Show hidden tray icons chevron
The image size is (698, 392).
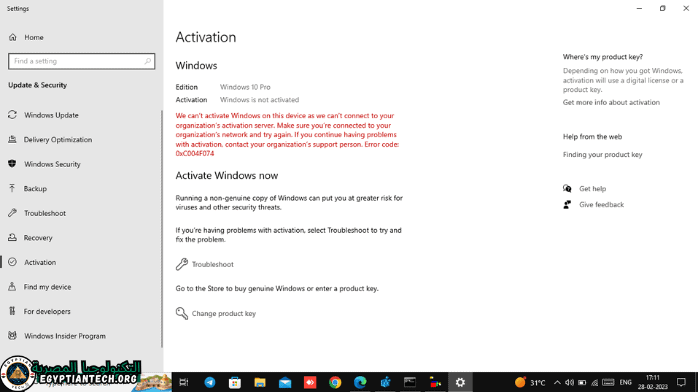tap(557, 382)
